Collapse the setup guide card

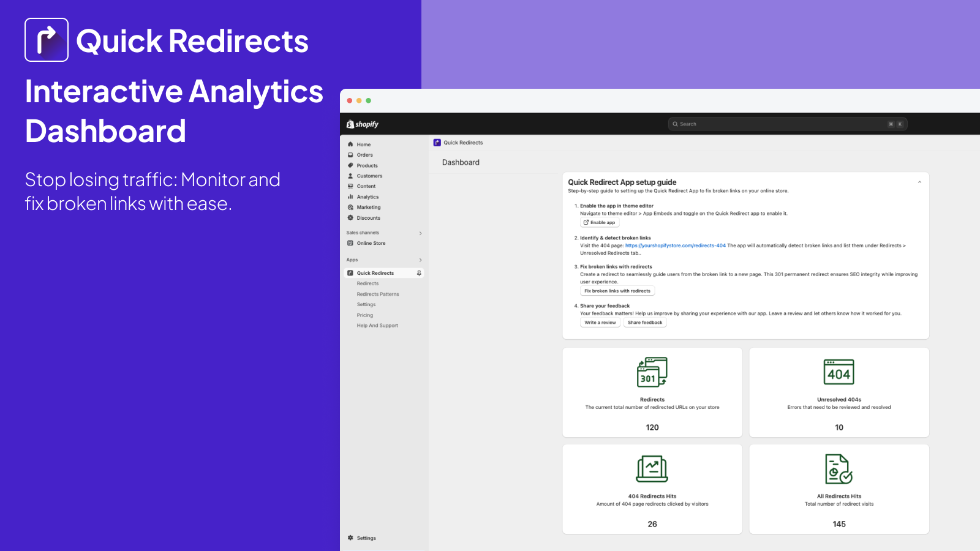pos(919,182)
